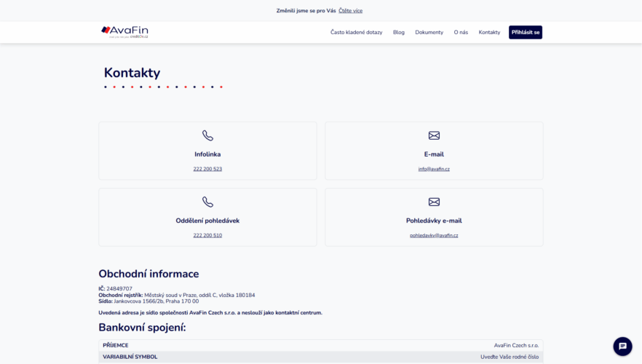Open the chat widget bubble
This screenshot has width=642, height=364.
[622, 347]
